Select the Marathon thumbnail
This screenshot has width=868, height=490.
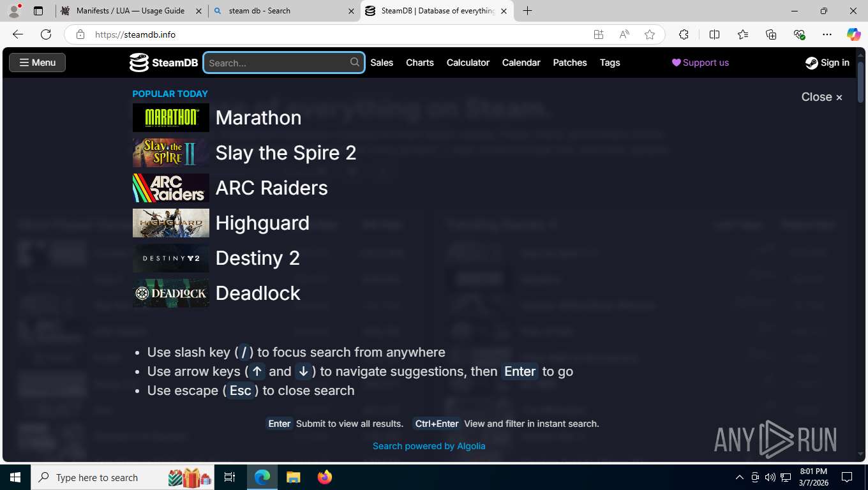(x=171, y=117)
